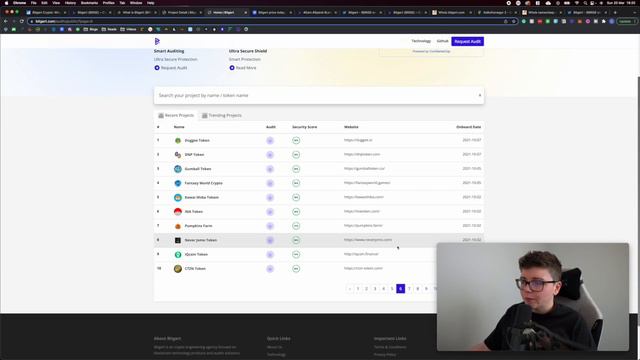Image resolution: width=640 pixels, height=360 pixels.
Task: Go to page 3 in the pagination
Action: point(375,289)
